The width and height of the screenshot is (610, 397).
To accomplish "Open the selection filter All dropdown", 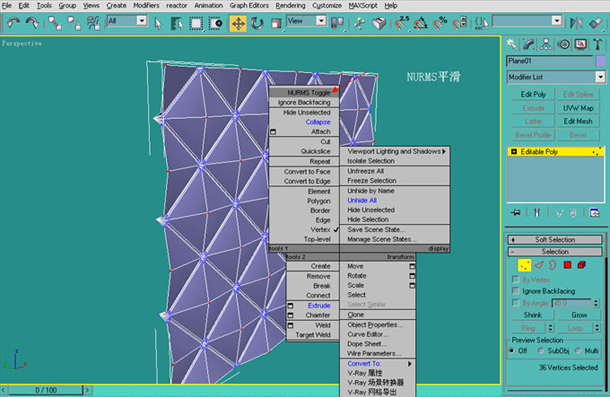I will [142, 20].
